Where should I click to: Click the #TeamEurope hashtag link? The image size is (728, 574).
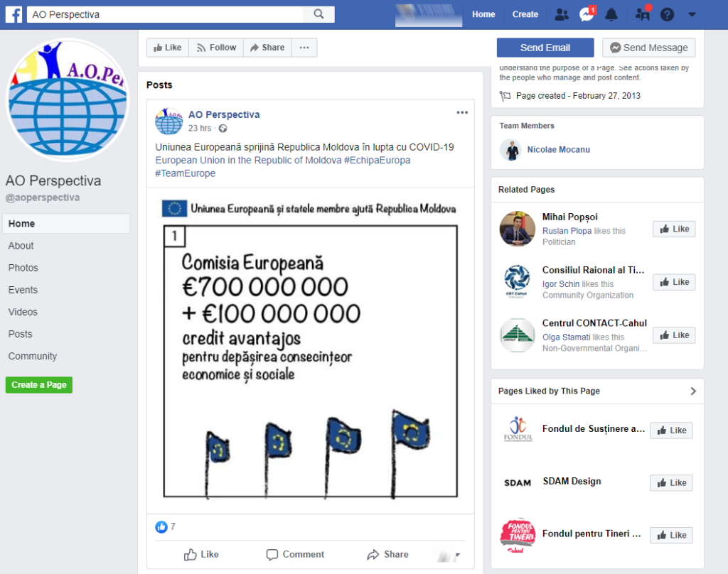tap(185, 173)
